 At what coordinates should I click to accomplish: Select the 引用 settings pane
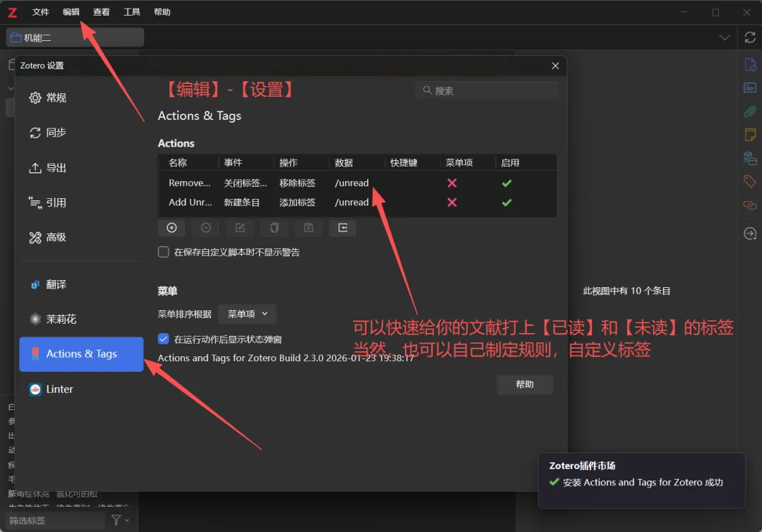[81, 202]
